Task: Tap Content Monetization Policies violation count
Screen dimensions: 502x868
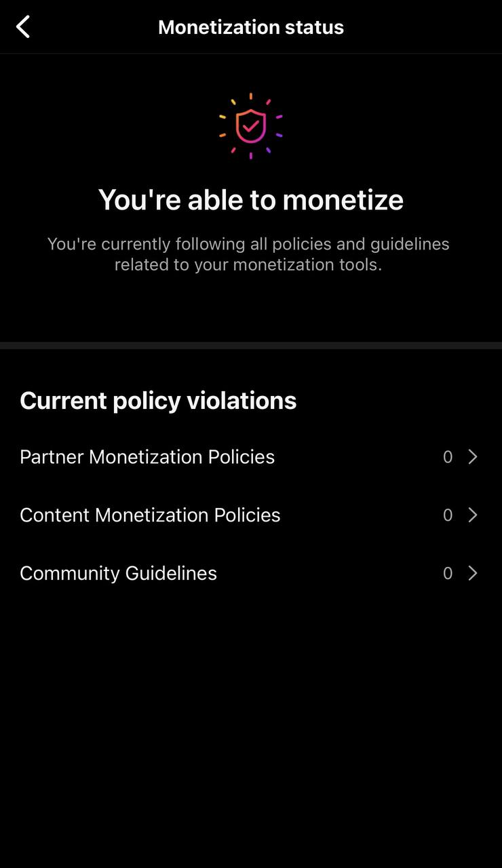Action: [448, 515]
